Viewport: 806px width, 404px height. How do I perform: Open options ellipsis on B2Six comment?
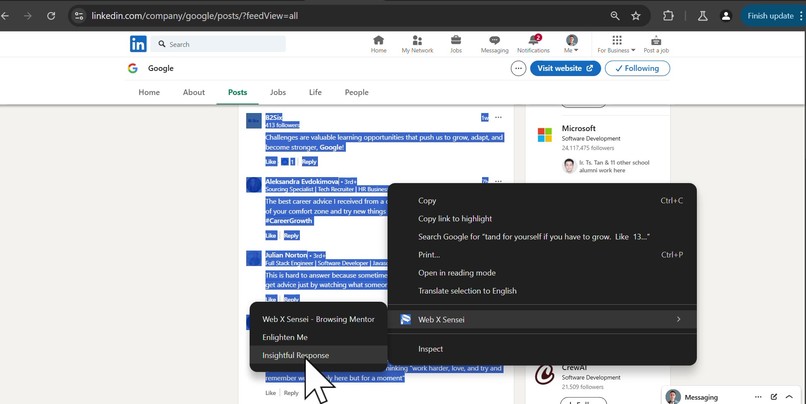(498, 117)
